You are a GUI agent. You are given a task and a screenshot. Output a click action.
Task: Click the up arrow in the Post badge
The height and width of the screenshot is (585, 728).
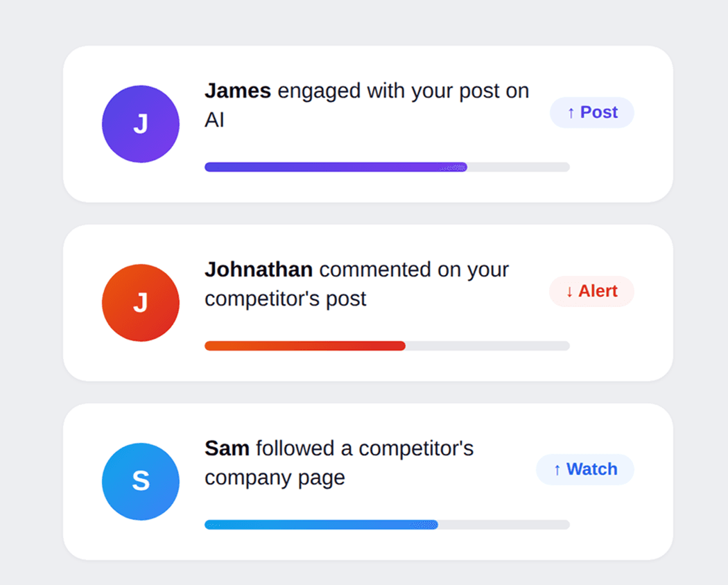pos(571,113)
